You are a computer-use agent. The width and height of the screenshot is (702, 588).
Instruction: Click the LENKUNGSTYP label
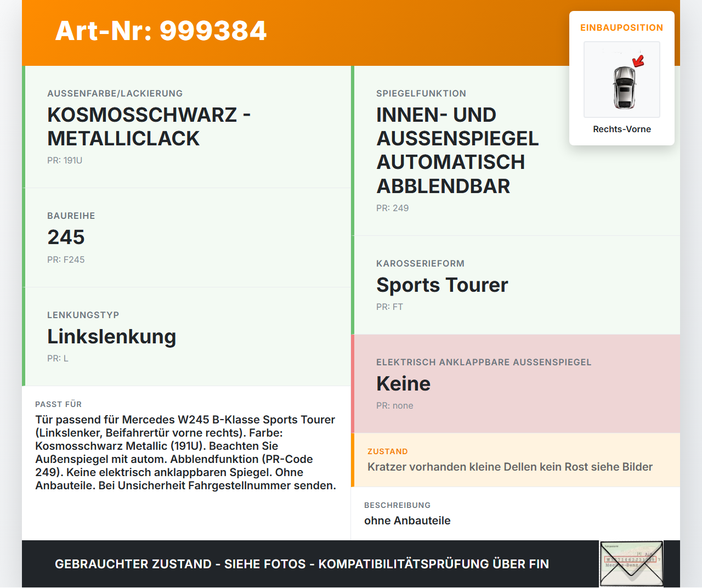(x=83, y=315)
